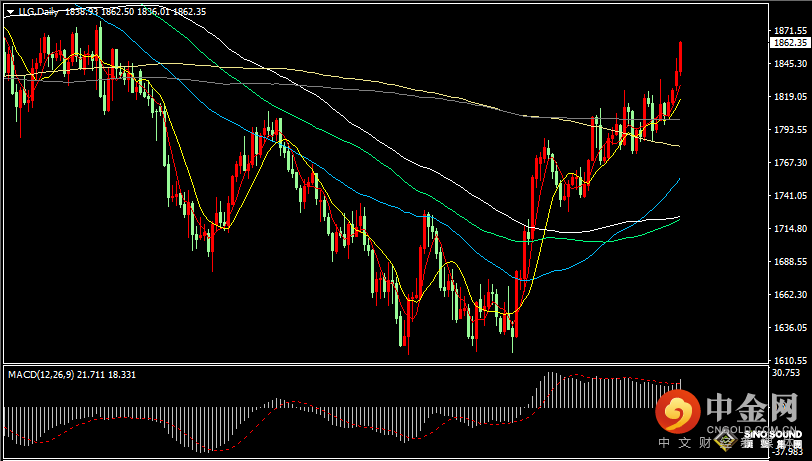Click the 1688.30 price axis label

click(789, 262)
